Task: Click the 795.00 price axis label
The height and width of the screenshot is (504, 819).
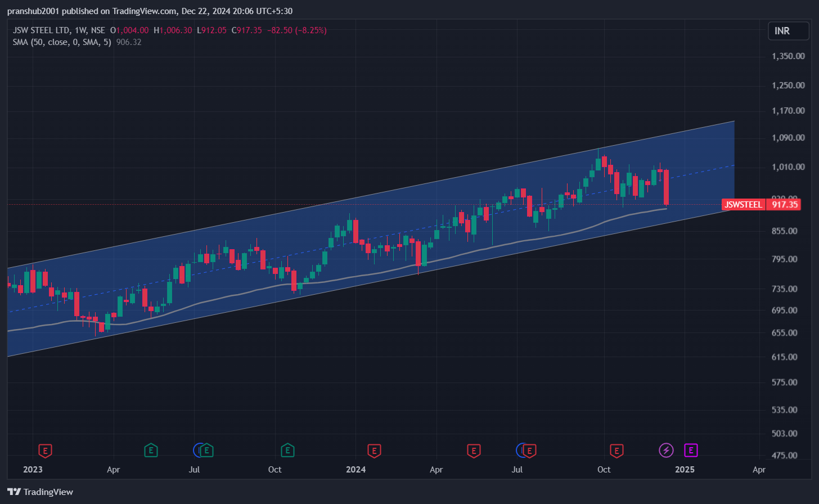Action: [x=785, y=259]
